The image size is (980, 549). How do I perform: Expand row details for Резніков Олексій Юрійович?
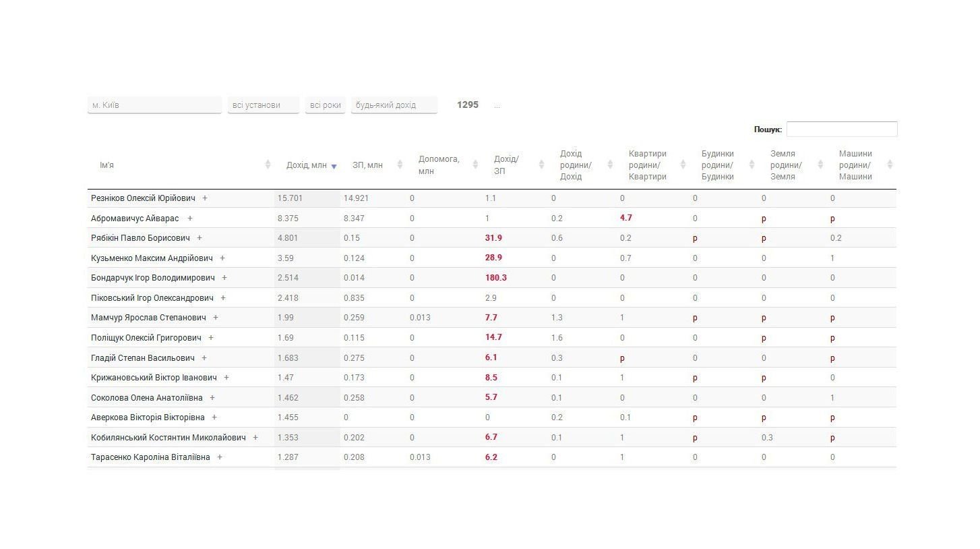click(205, 198)
